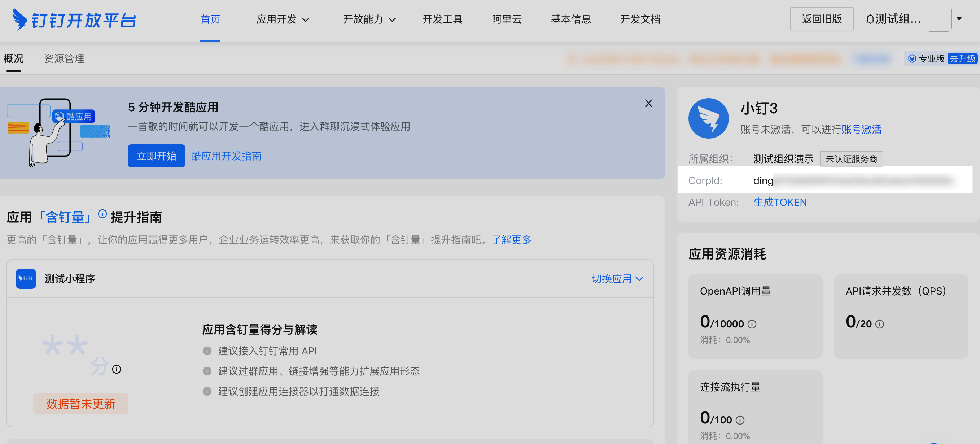Click info icon beside QPS 0/20
Viewport: 980px width, 444px height.
[880, 324]
